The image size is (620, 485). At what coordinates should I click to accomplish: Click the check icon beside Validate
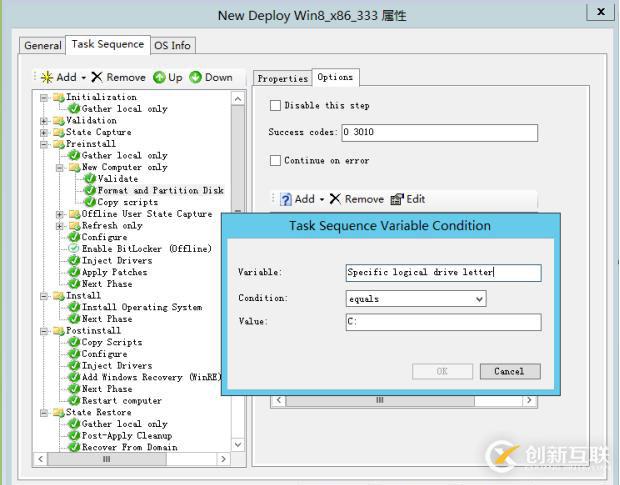coord(90,179)
